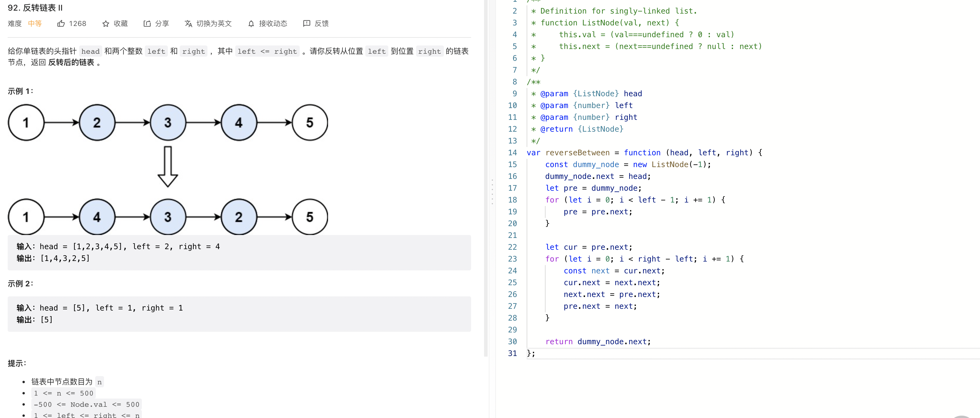Click code line 'const next = cur.next;'
Screen dimensions: 980x418
(x=614, y=271)
